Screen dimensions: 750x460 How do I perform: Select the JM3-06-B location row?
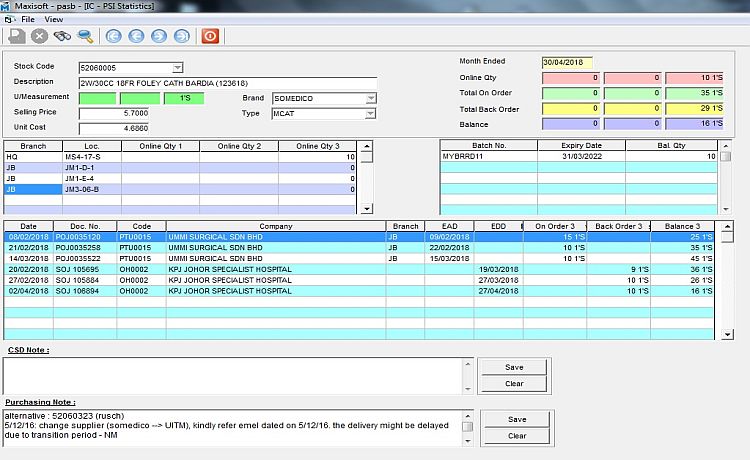82,189
